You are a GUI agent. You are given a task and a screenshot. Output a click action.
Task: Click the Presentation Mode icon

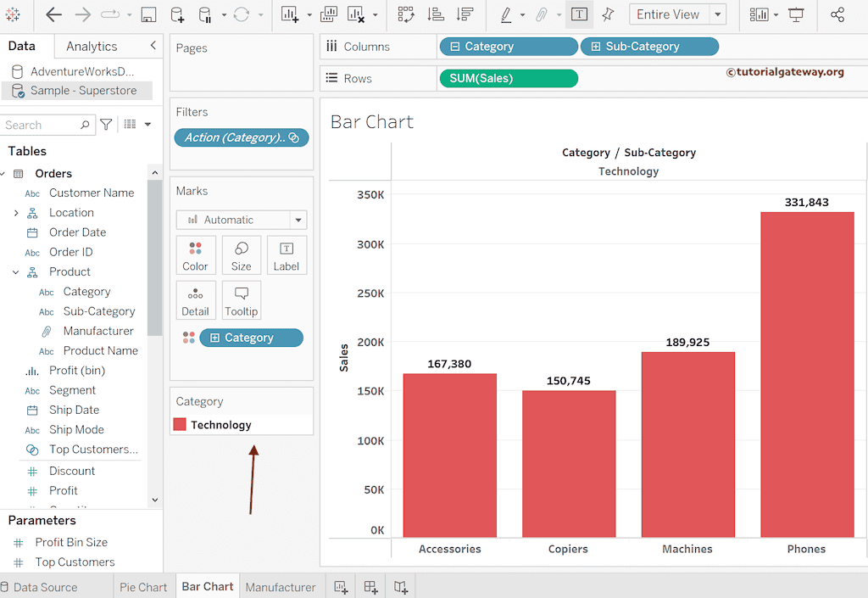796,14
